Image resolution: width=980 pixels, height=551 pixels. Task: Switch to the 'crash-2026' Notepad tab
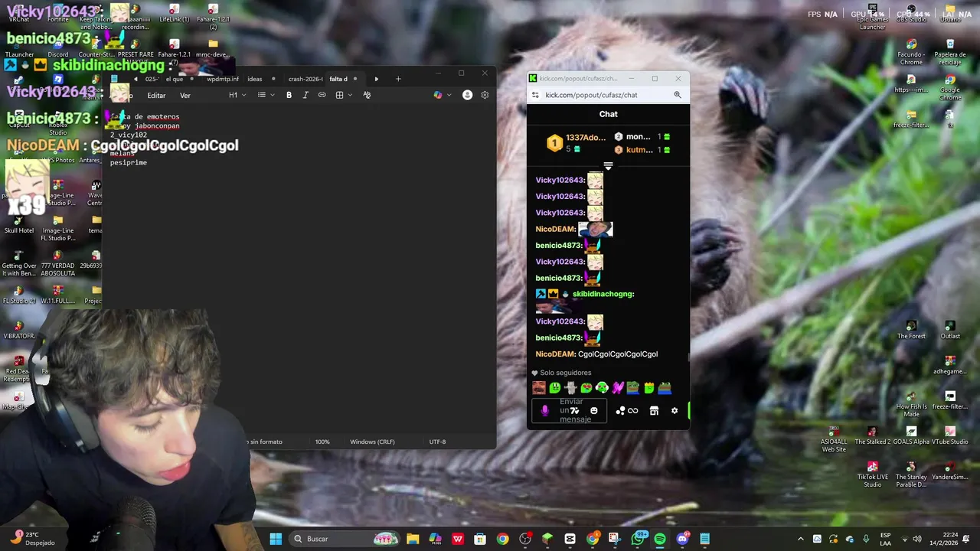(x=305, y=79)
